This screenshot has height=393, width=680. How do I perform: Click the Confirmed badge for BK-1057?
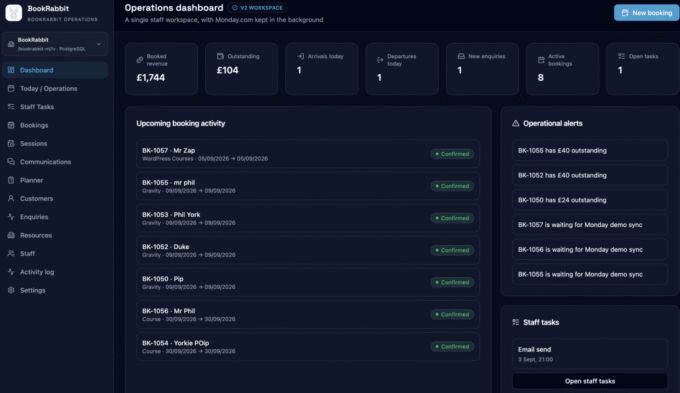(x=452, y=154)
